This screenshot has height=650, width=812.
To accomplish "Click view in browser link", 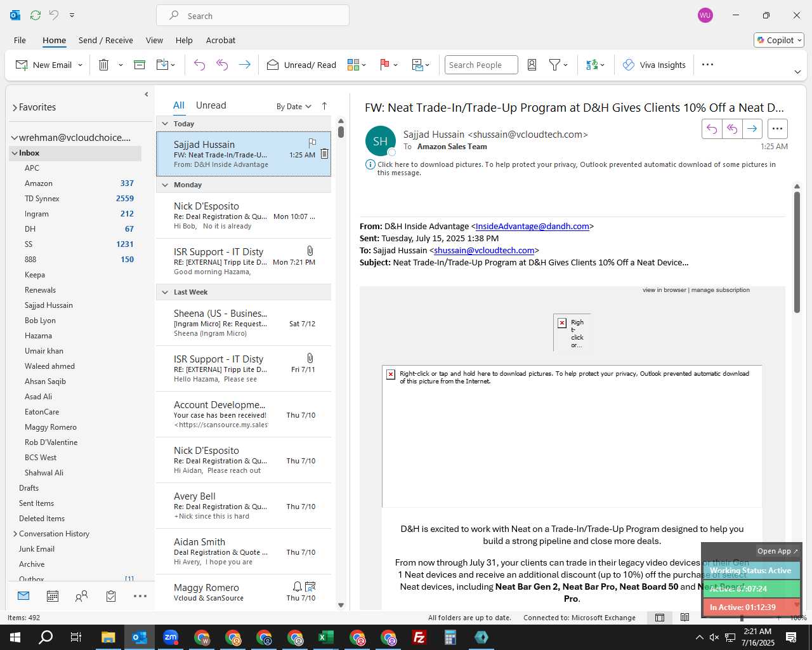I will click(x=664, y=290).
